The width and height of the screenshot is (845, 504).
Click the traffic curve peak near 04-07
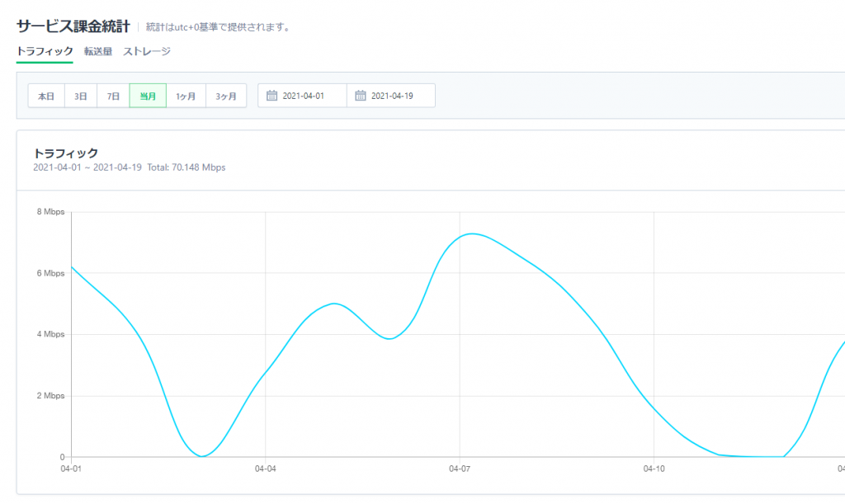pos(471,233)
